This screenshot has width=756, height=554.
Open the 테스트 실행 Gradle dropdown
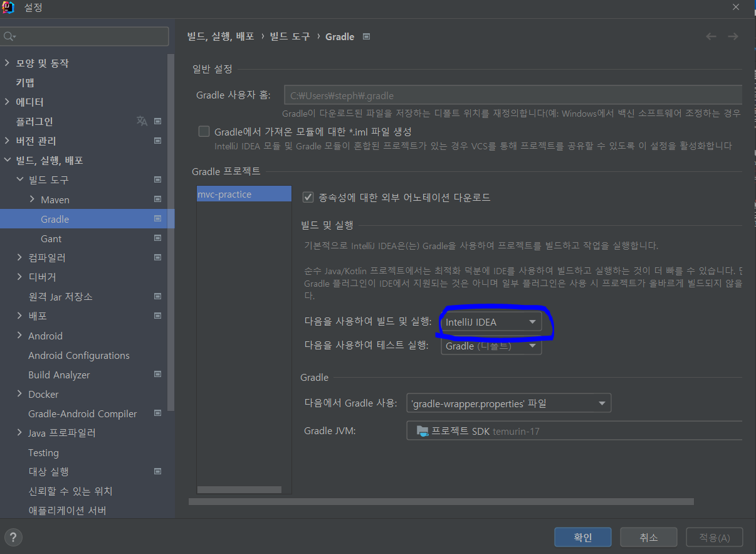point(491,346)
